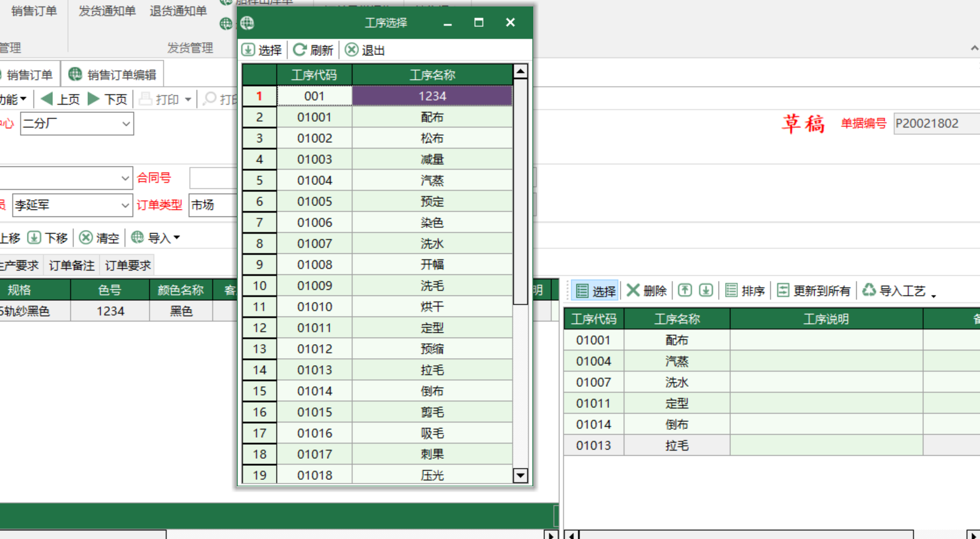Open the 生产要求 tab
The width and height of the screenshot is (980, 539).
pos(19,266)
